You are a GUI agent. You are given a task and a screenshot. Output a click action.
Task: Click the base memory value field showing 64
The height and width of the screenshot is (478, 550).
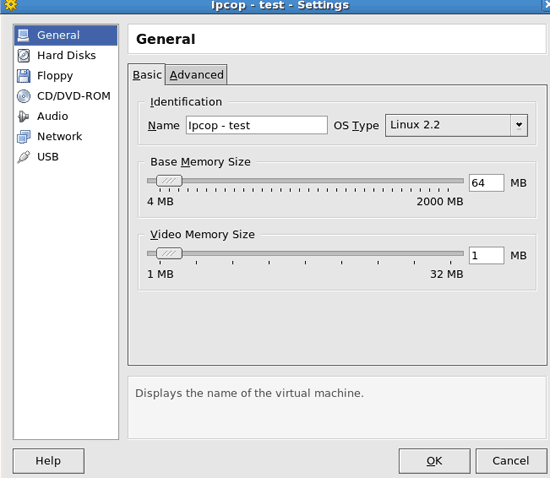487,183
